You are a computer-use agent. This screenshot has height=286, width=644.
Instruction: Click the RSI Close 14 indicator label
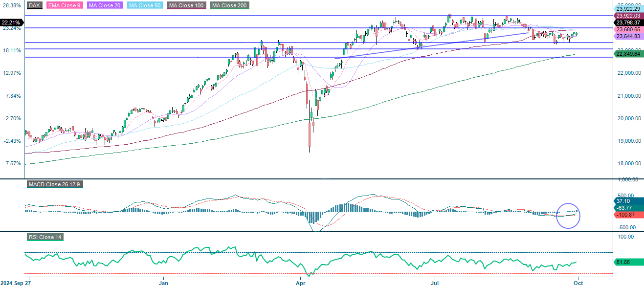[45, 238]
